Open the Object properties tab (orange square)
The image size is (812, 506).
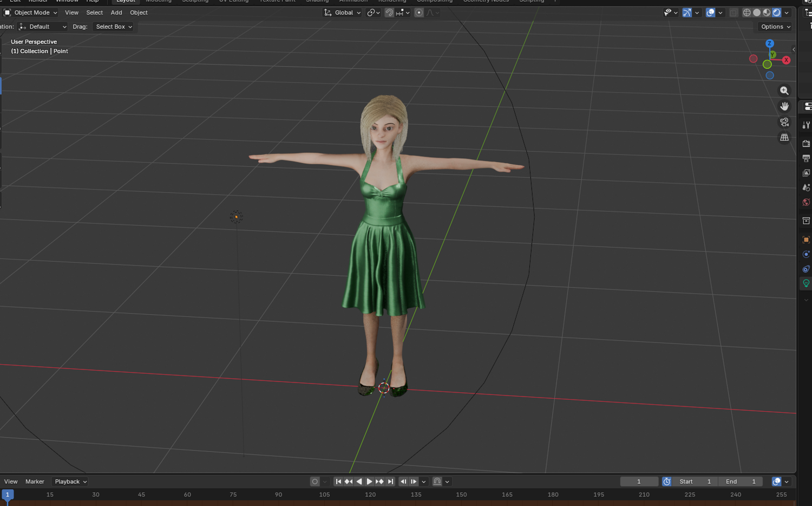[806, 239]
